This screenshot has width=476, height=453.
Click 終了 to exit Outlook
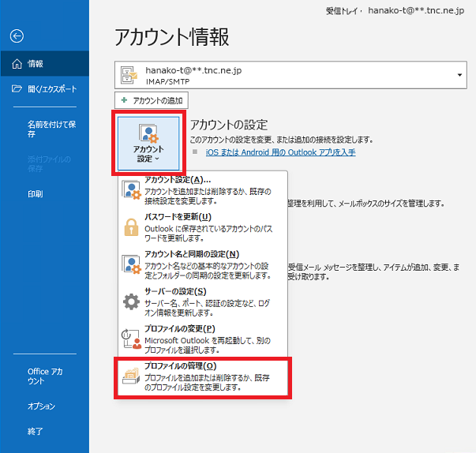36,432
